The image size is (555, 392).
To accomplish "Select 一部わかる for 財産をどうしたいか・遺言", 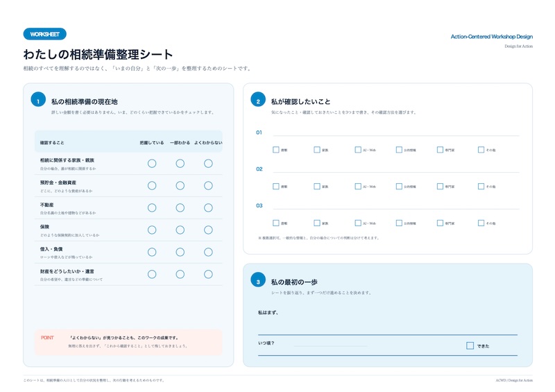I will coord(180,274).
